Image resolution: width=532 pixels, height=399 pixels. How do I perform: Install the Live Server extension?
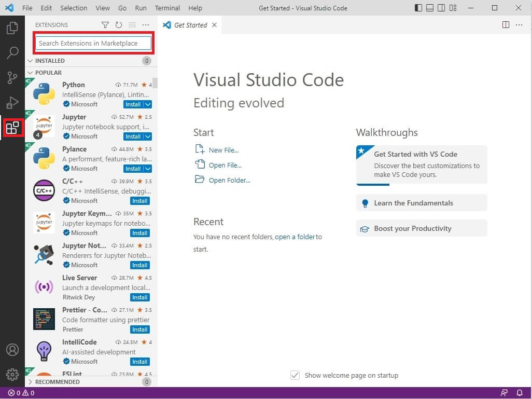pyautogui.click(x=139, y=297)
